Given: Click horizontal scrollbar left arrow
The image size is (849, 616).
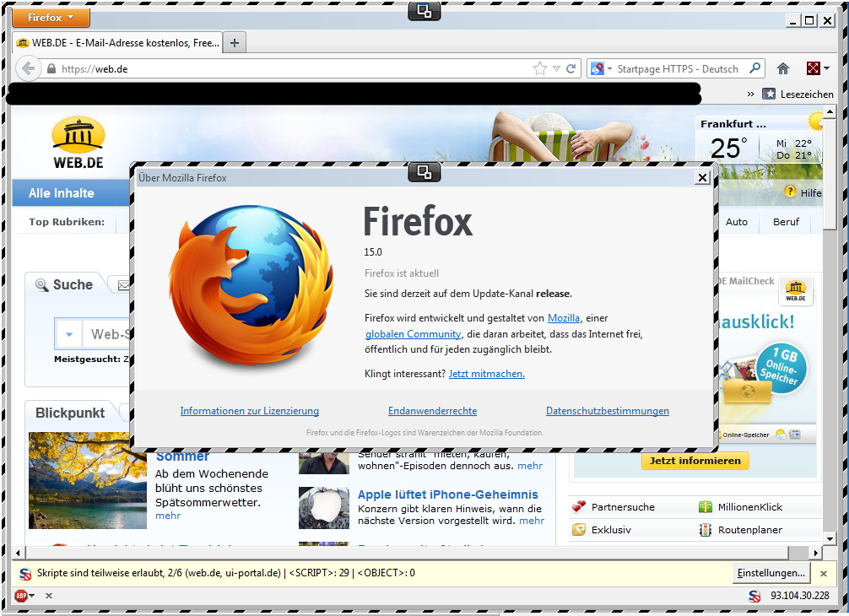Looking at the screenshot, I should pyautogui.click(x=19, y=553).
